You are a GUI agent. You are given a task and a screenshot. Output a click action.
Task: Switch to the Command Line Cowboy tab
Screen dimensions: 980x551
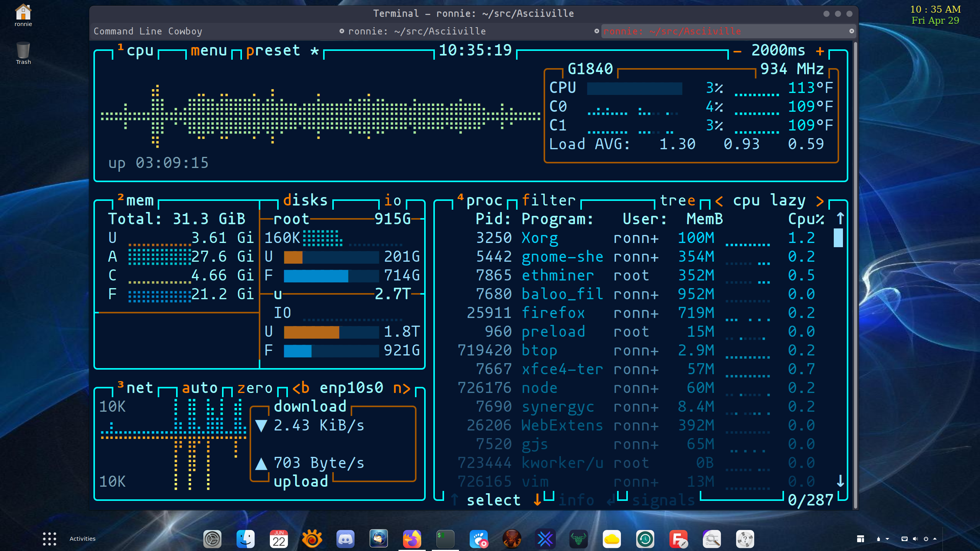[148, 31]
